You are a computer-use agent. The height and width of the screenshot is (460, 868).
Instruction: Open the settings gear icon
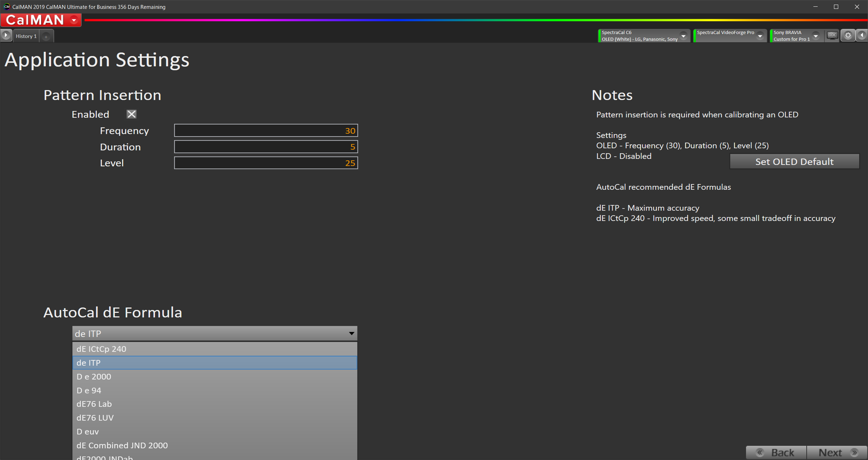point(848,35)
